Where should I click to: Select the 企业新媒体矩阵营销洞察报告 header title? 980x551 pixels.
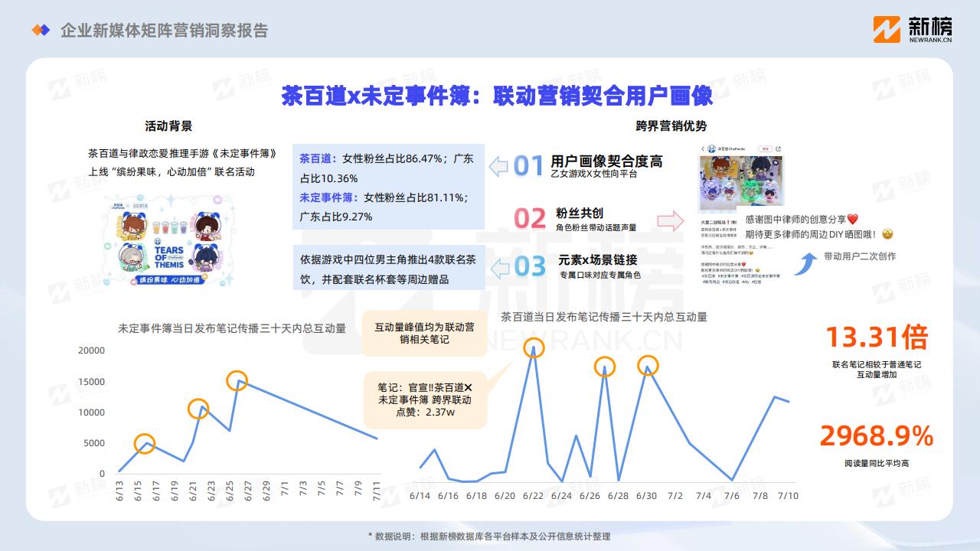pyautogui.click(x=165, y=31)
